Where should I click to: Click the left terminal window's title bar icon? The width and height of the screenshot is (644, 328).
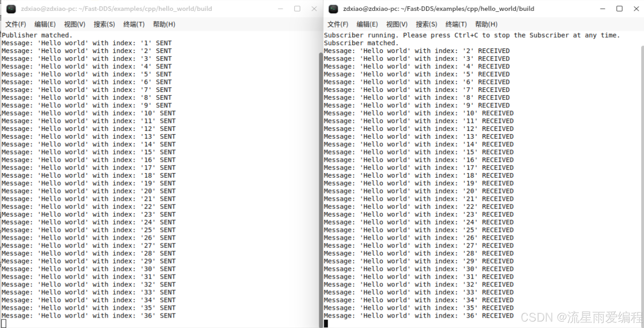tap(11, 9)
